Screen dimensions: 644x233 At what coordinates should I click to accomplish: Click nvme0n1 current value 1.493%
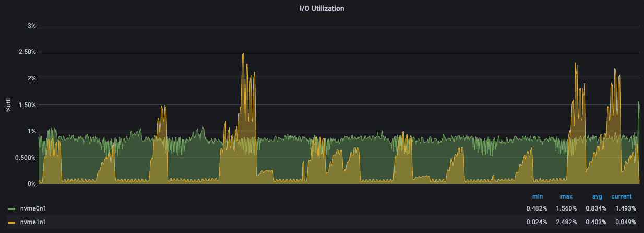[626, 208]
